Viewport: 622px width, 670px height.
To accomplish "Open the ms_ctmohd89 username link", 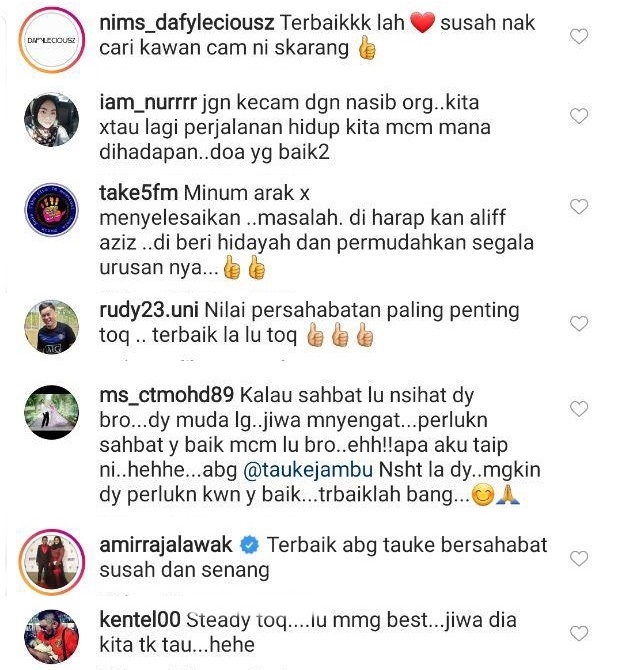I will coord(167,395).
